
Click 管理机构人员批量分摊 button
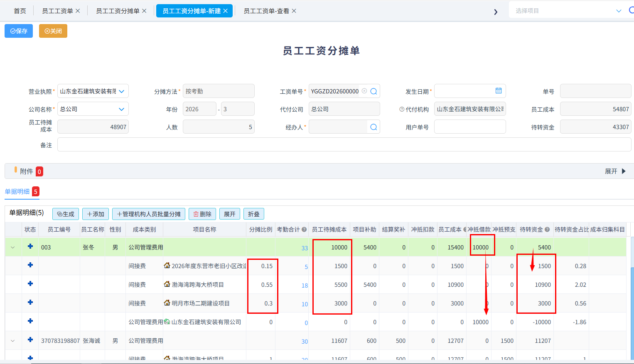pyautogui.click(x=149, y=214)
